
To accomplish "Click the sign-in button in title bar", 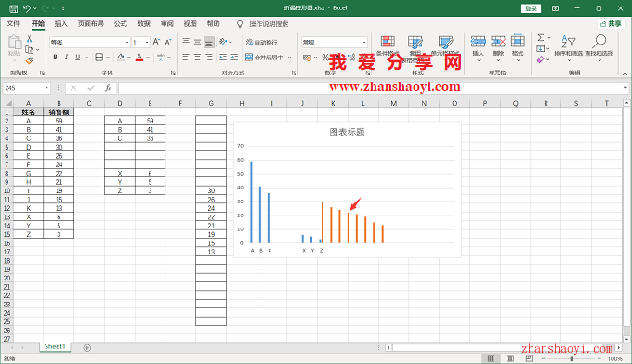I will 531,8.
